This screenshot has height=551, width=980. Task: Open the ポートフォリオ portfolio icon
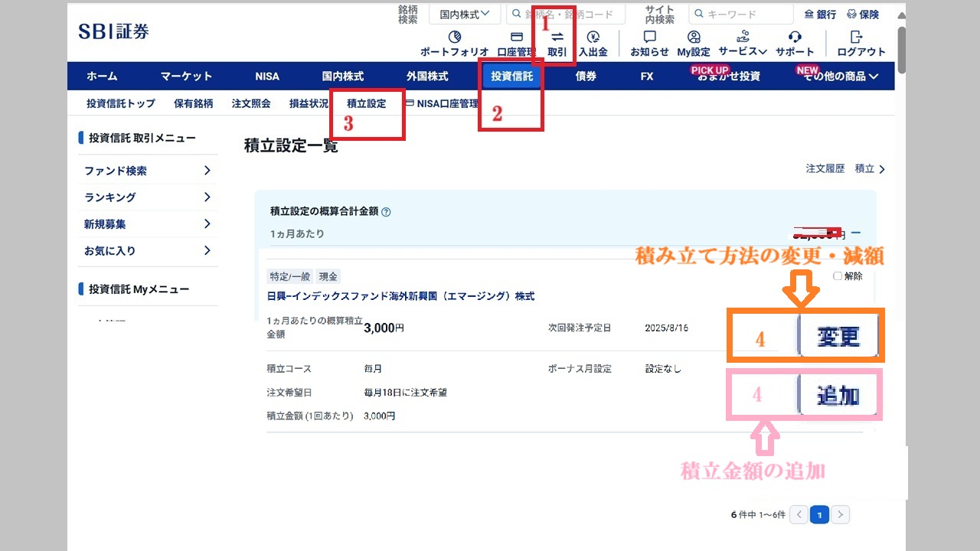click(454, 38)
